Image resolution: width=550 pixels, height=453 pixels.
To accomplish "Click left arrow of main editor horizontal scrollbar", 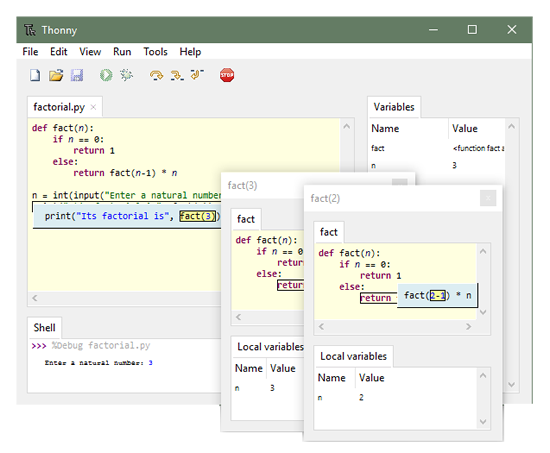I will coord(34,298).
